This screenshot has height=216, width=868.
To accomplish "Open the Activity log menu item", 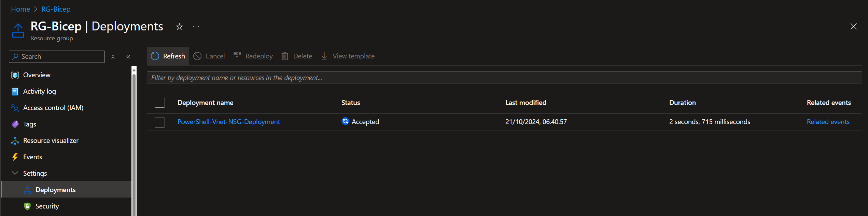I will click(39, 91).
